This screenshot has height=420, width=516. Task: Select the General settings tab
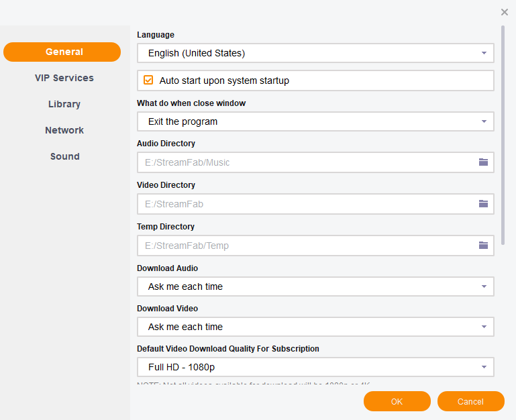(62, 52)
